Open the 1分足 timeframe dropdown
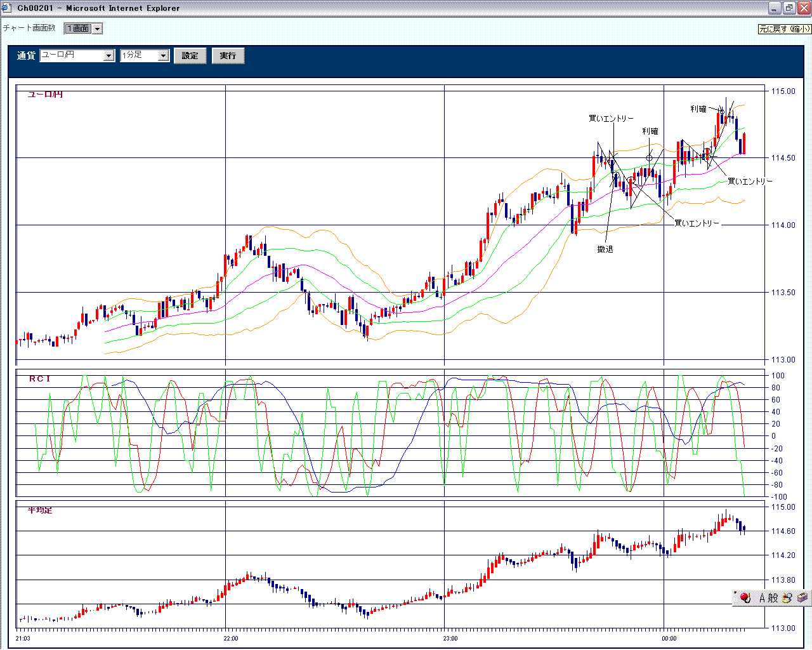The width and height of the screenshot is (812, 650). pos(145,55)
